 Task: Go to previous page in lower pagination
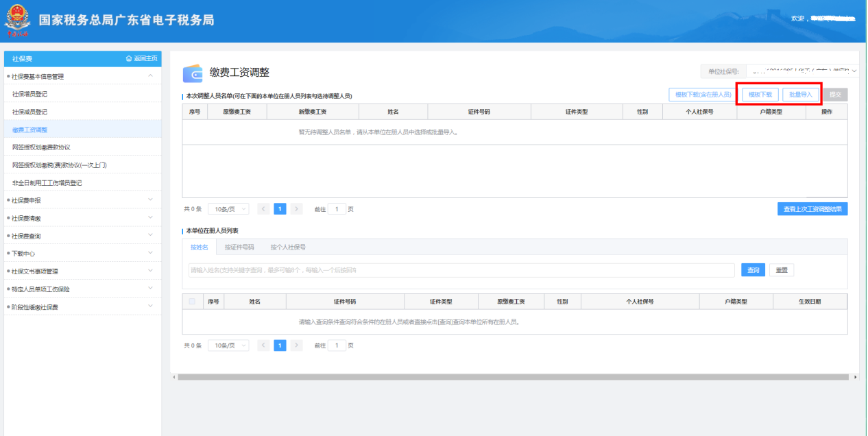[263, 346]
